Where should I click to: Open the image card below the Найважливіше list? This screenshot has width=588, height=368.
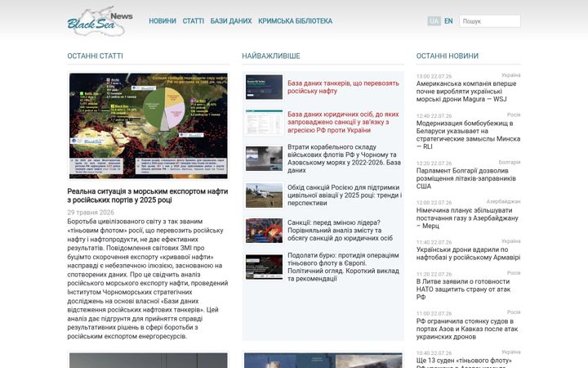[323, 360]
